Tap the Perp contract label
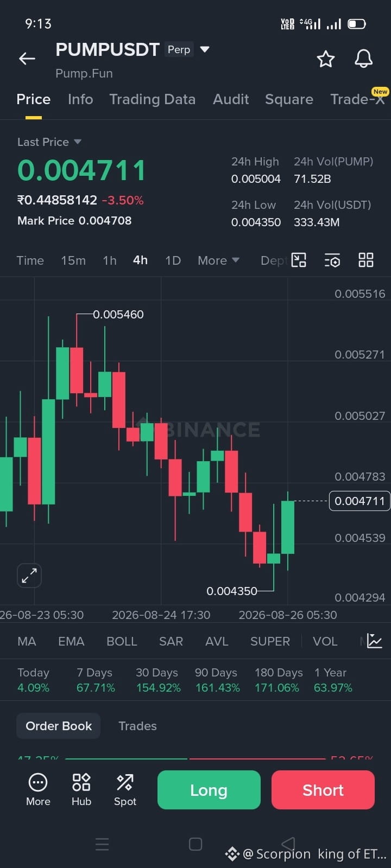 [179, 49]
